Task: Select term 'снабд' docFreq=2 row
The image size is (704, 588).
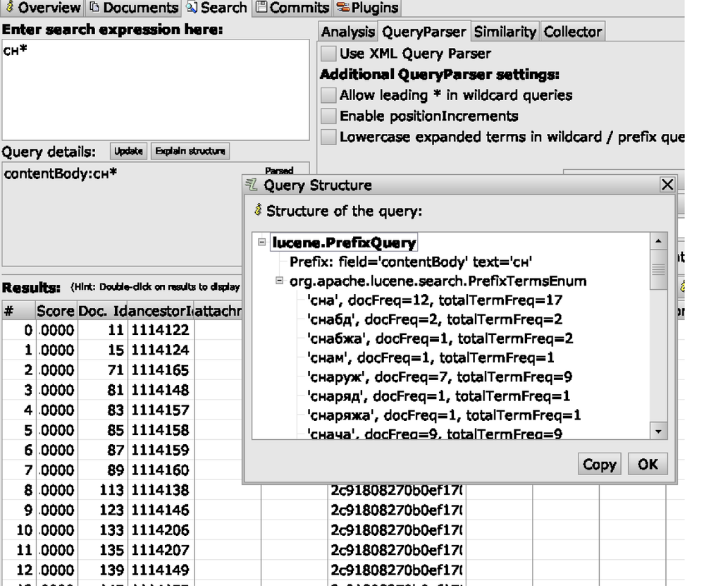Action: (x=435, y=319)
